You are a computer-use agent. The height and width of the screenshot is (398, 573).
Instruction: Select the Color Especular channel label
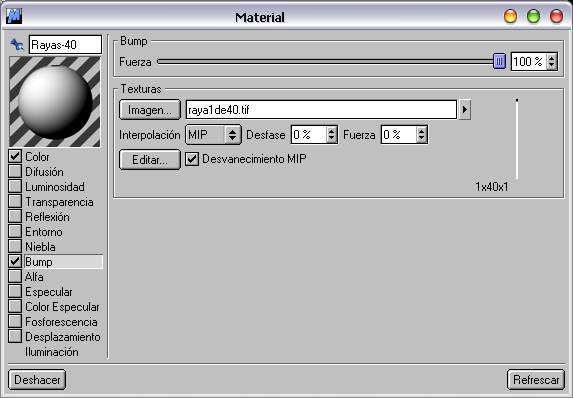click(62, 307)
